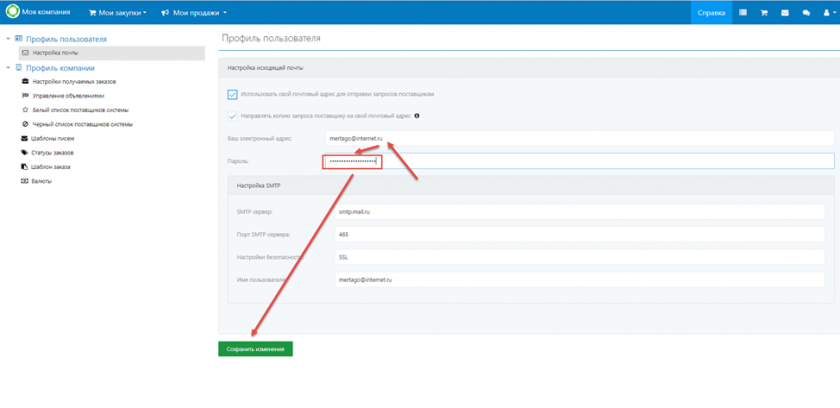Click the info icon beside the copy option
The image size is (840, 408).
(417, 116)
